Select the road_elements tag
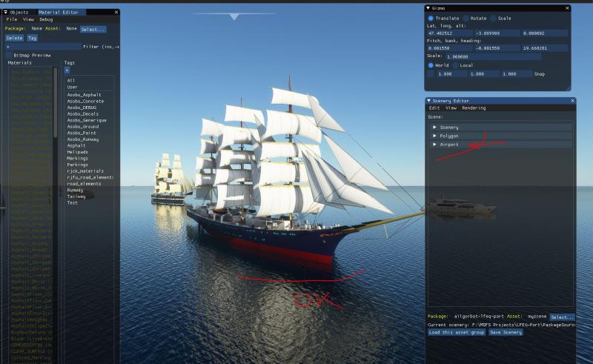593x364 pixels. (x=84, y=184)
